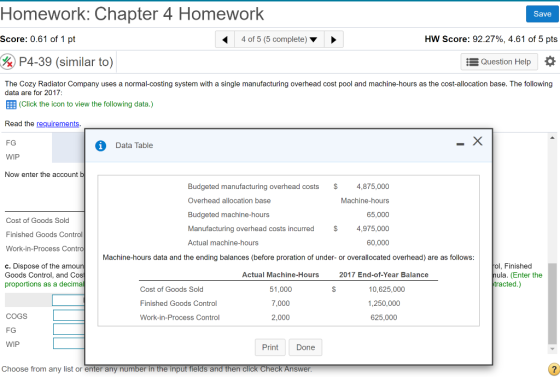The image size is (560, 377).
Task: Close the Data Table dialog
Action: pyautogui.click(x=478, y=141)
